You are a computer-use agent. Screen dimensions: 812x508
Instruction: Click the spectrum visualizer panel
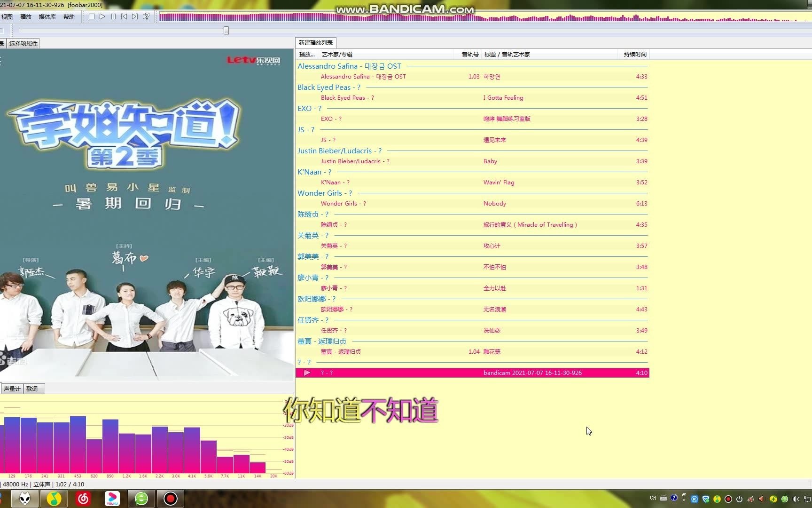pos(147,436)
